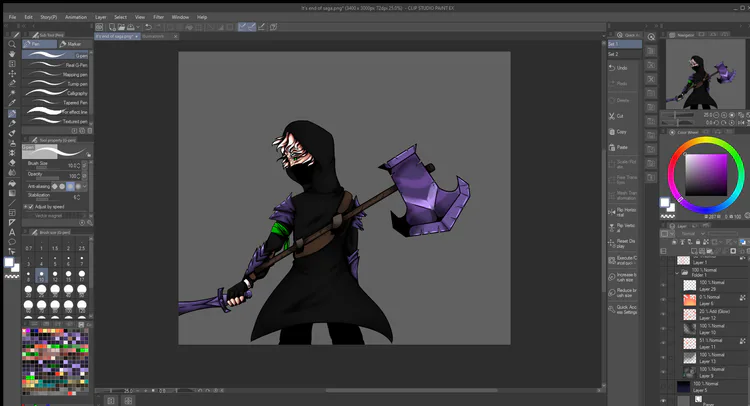Image resolution: width=750 pixels, height=406 pixels.
Task: Select the Real G-Pen sub tool
Action: point(55,65)
